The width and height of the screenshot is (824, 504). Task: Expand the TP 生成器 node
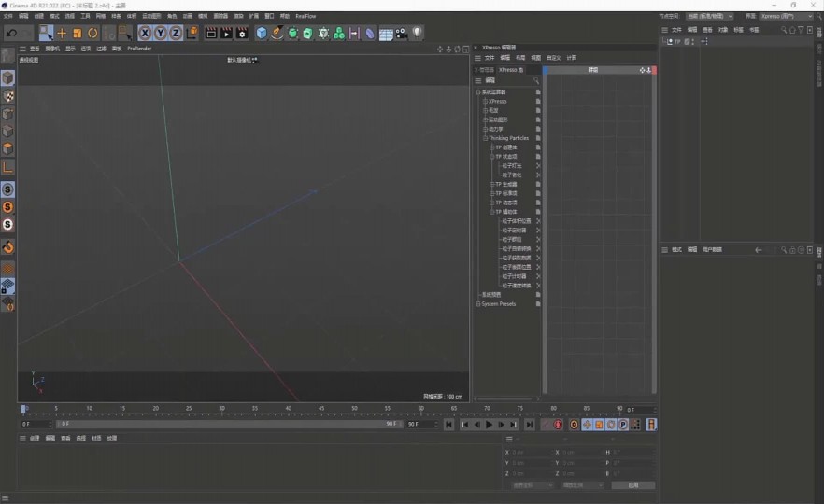point(491,184)
